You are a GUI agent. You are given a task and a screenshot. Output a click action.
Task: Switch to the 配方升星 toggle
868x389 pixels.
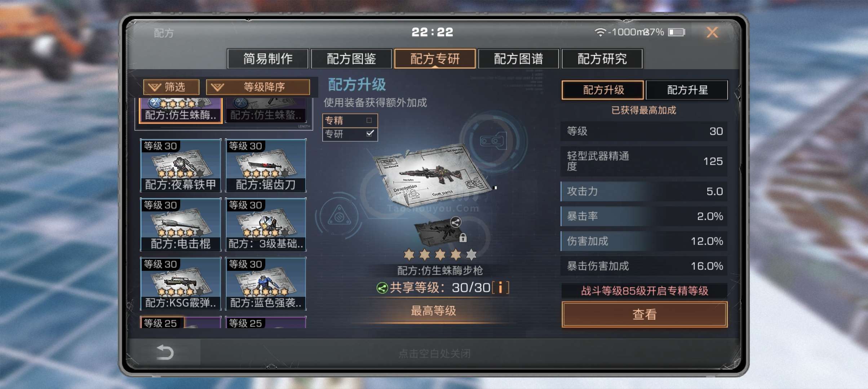tap(687, 90)
